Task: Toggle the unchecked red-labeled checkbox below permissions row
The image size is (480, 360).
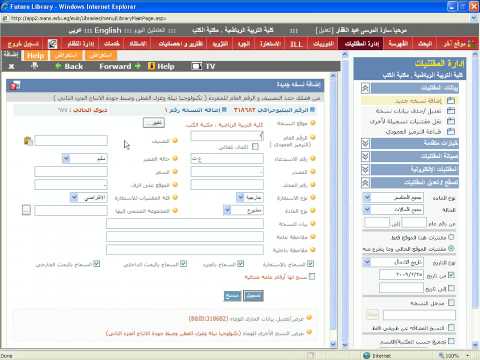Action: point(312,276)
